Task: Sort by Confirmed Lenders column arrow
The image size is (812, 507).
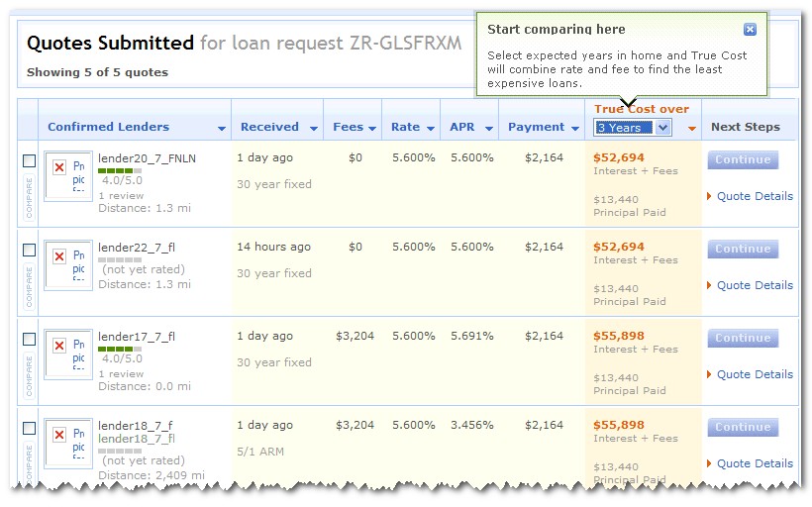Action: (x=222, y=129)
